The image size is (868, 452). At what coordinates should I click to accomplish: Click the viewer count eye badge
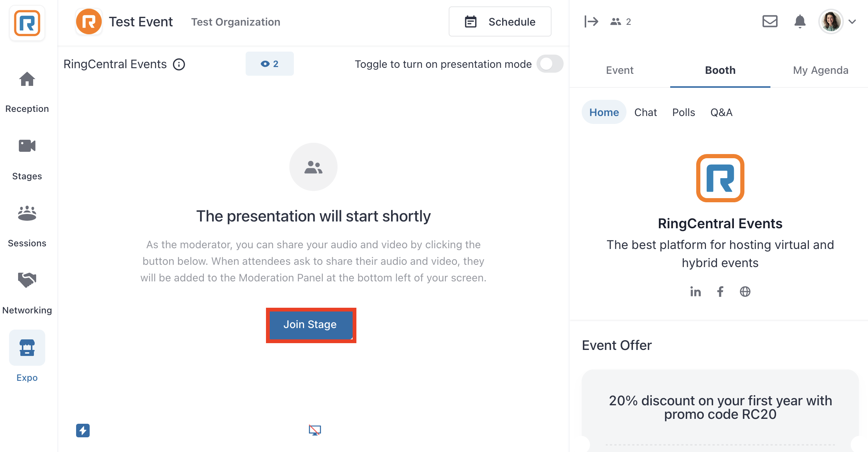pos(270,64)
